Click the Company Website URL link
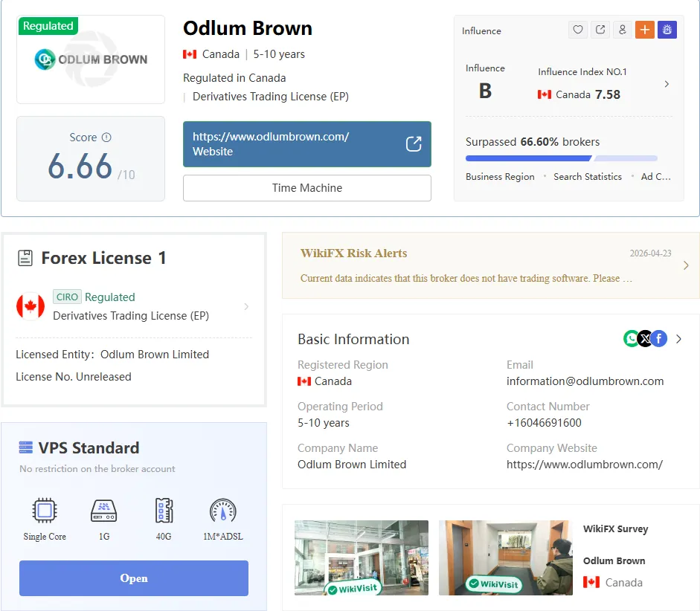Screen dimensions: 700x611 click(585, 465)
